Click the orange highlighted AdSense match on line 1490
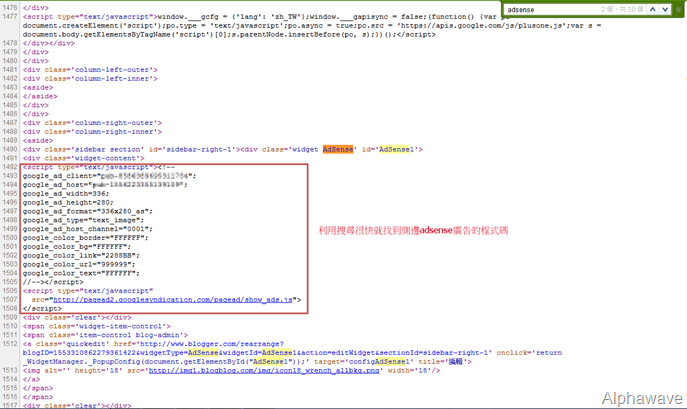The height and width of the screenshot is (409, 687). coord(338,149)
